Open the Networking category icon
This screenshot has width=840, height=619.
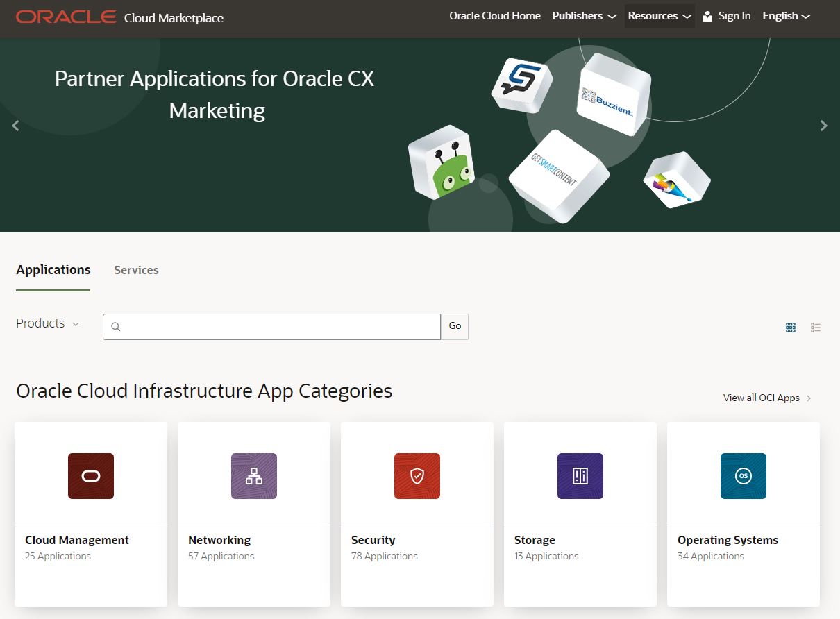(x=254, y=476)
